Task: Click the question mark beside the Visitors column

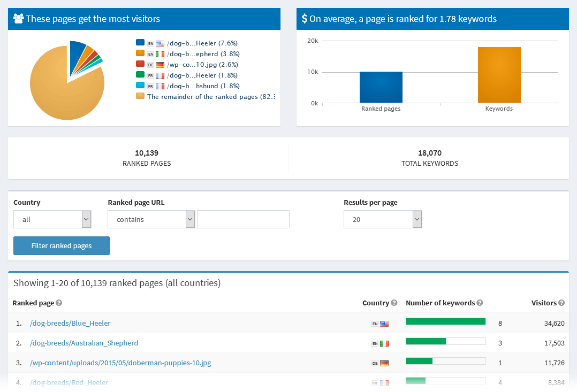Action: pos(562,303)
